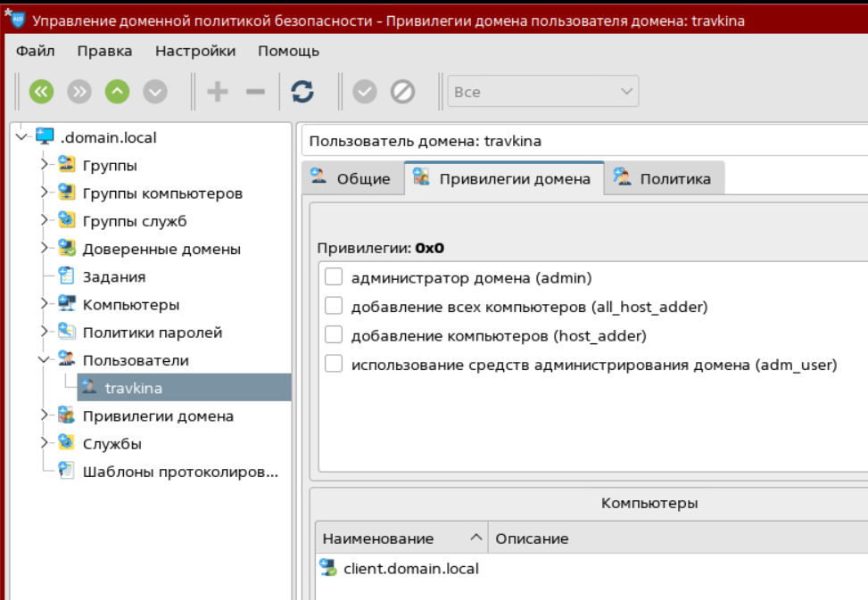Image resolution: width=868 pixels, height=600 pixels.
Task: Click the minus remove icon in toolbar
Action: [255, 92]
